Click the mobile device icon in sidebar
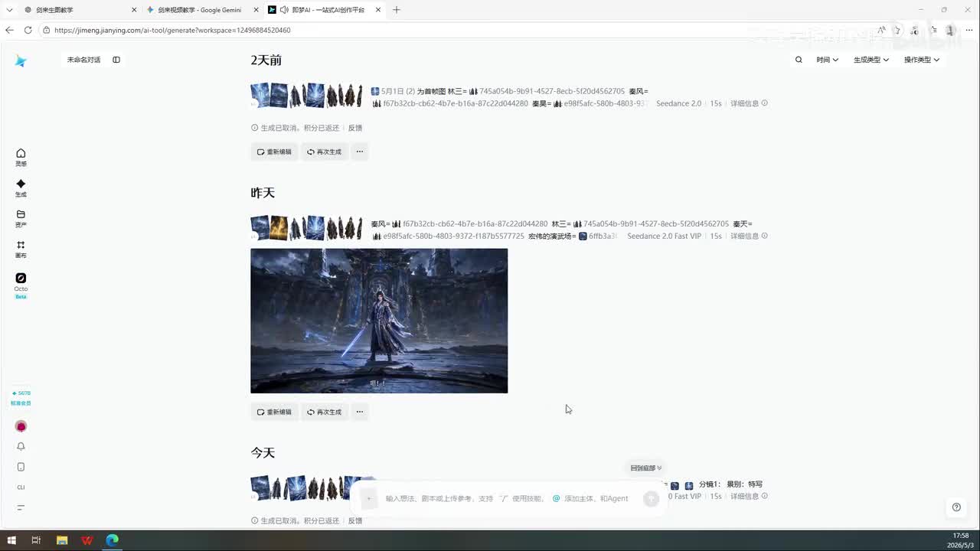980x551 pixels. (21, 467)
